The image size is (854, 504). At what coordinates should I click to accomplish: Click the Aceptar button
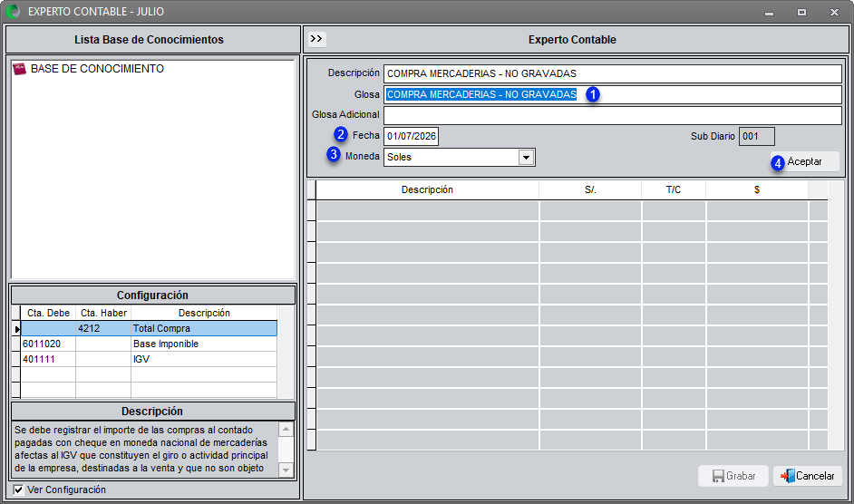point(804,162)
